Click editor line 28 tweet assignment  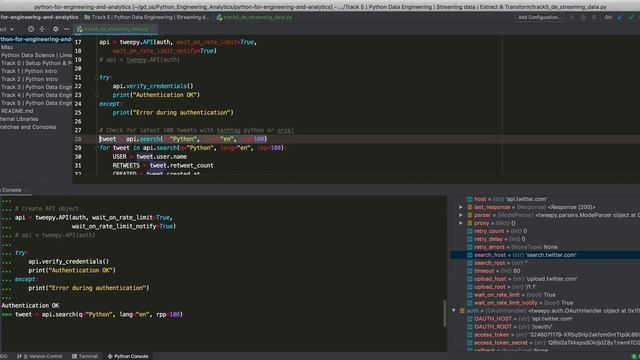183,139
